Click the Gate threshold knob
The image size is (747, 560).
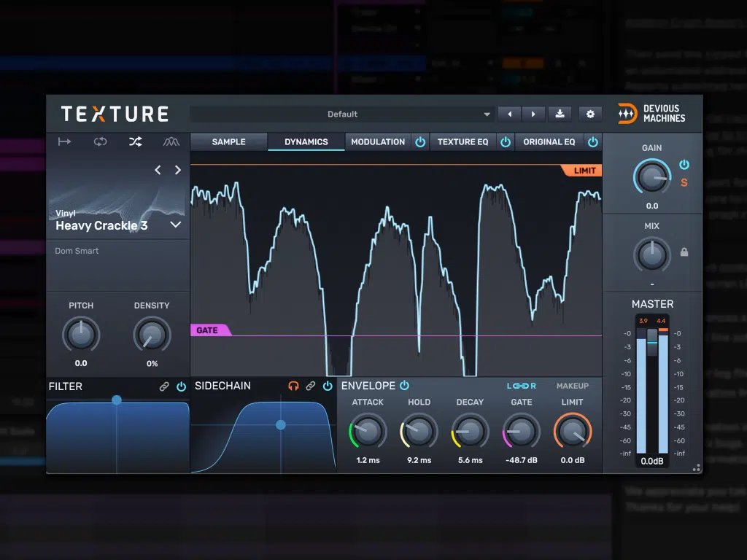[521, 432]
